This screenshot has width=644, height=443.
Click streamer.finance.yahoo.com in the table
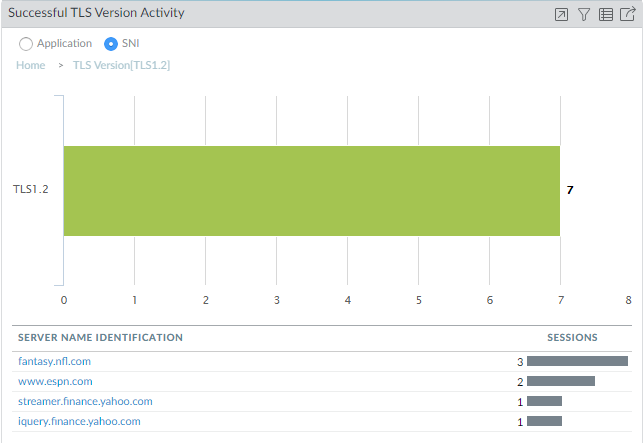coord(85,401)
